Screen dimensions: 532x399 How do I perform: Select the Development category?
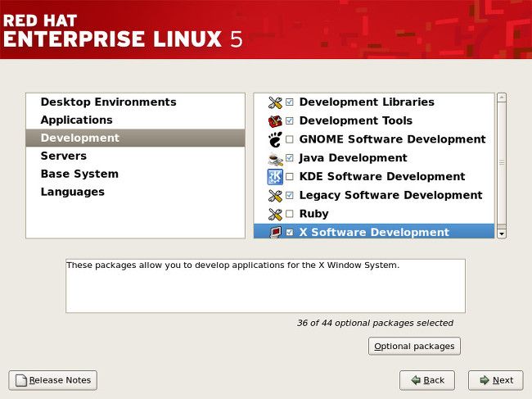click(x=135, y=138)
